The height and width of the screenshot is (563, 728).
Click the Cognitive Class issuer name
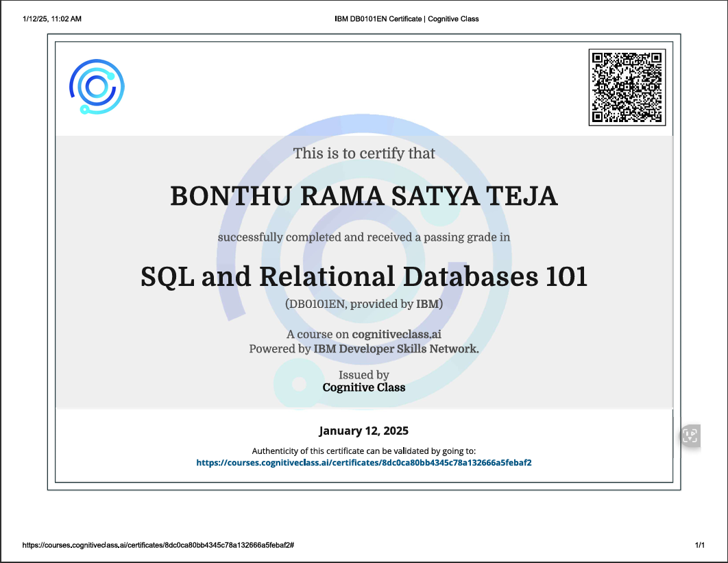point(364,387)
